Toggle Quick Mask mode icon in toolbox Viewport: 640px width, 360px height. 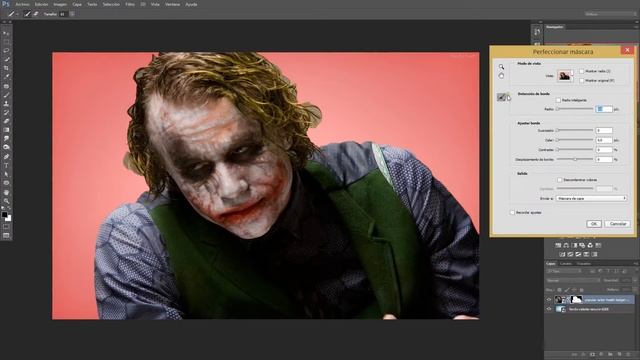tap(6, 227)
